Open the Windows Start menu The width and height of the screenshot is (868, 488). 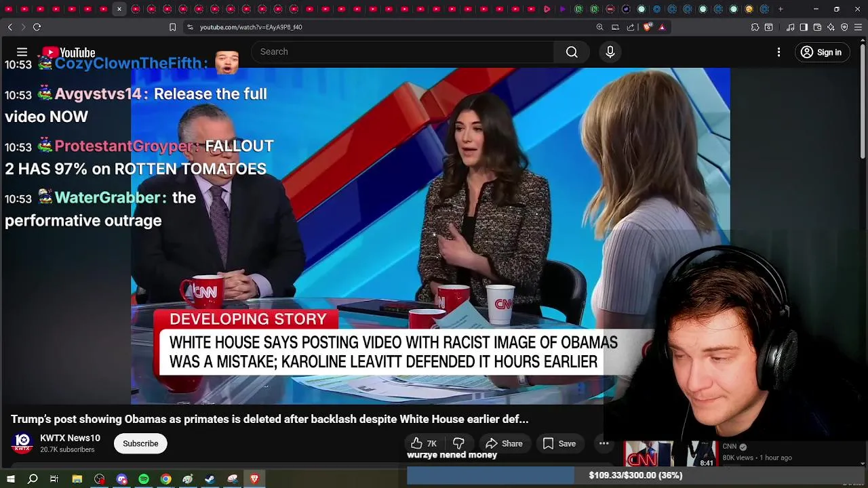(11, 479)
